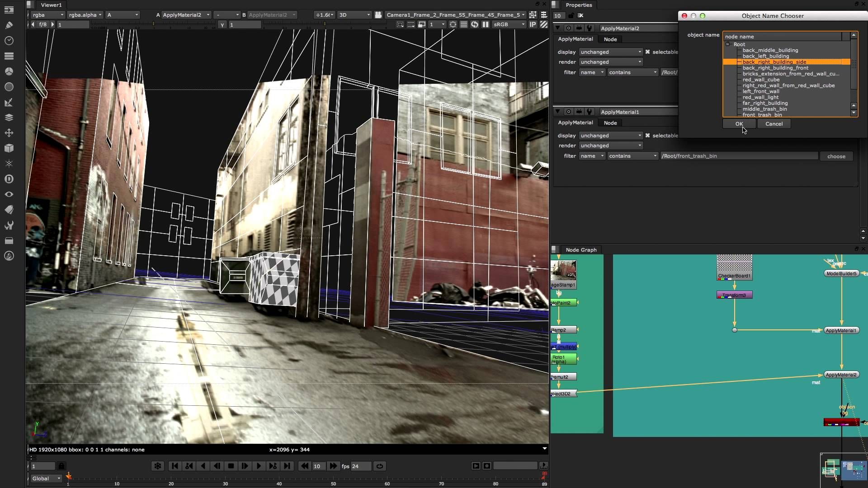Select red_wall_light in object name tree

760,97
